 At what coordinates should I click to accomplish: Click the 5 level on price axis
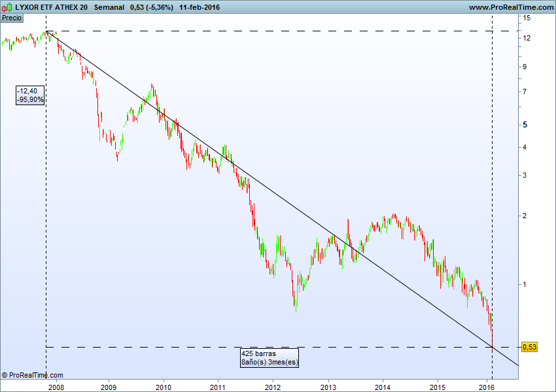(x=525, y=124)
